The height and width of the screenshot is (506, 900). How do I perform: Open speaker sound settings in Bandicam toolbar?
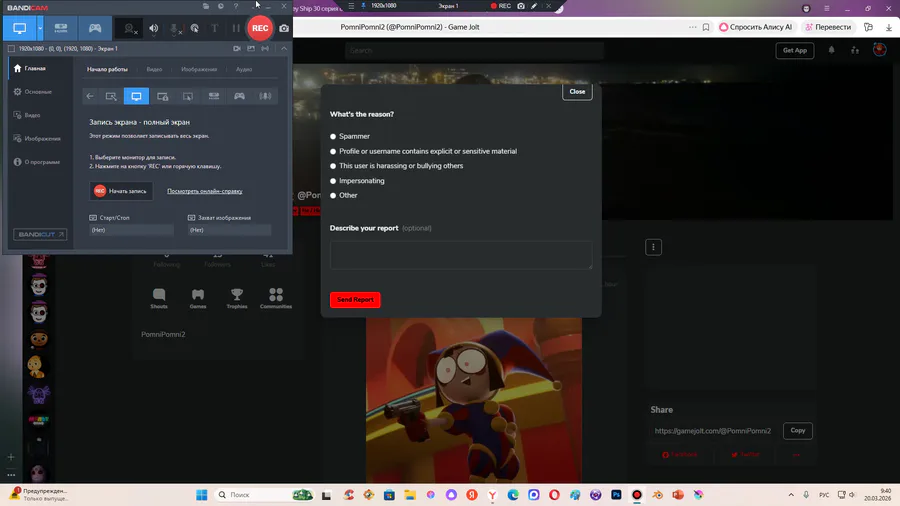[154, 28]
